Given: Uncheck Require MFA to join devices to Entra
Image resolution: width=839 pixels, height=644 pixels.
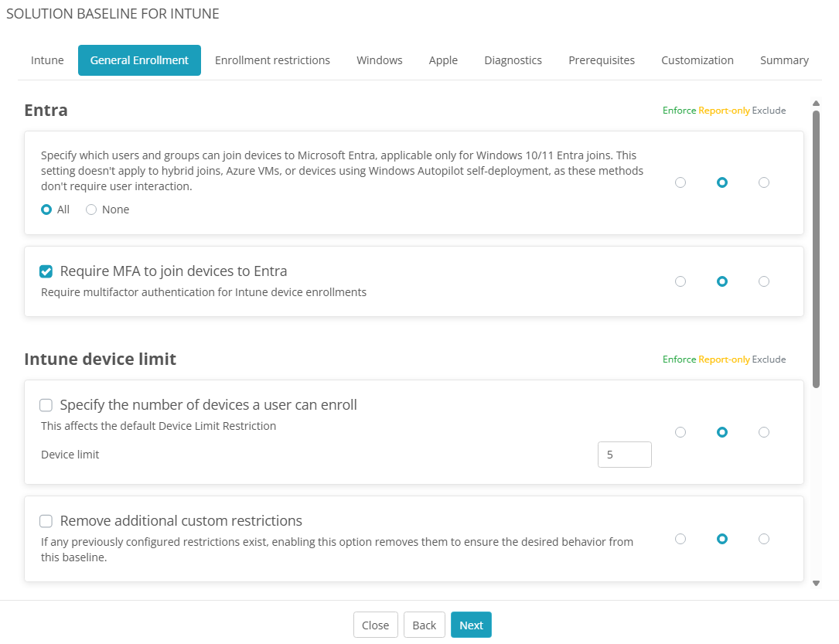Looking at the screenshot, I should click(x=46, y=271).
